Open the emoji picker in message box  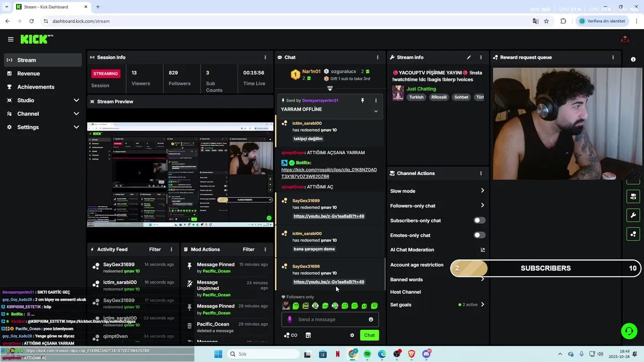(x=371, y=319)
